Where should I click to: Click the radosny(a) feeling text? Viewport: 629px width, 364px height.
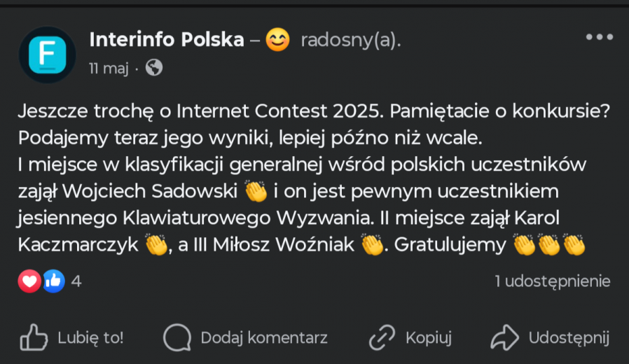click(x=351, y=40)
